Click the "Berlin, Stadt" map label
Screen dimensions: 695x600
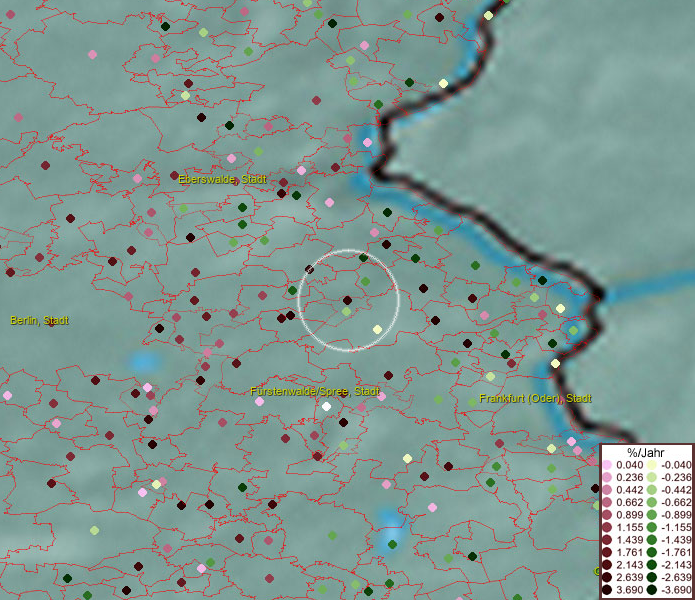[39, 320]
